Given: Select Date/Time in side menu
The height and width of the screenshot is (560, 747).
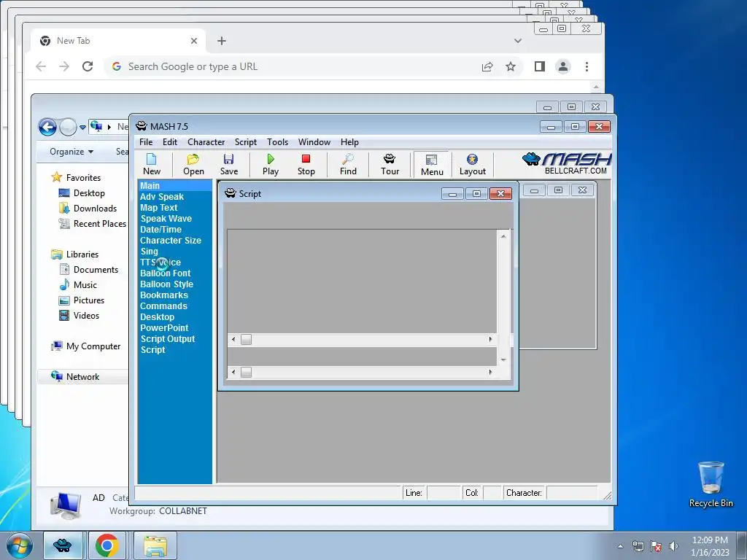Looking at the screenshot, I should pyautogui.click(x=160, y=230).
